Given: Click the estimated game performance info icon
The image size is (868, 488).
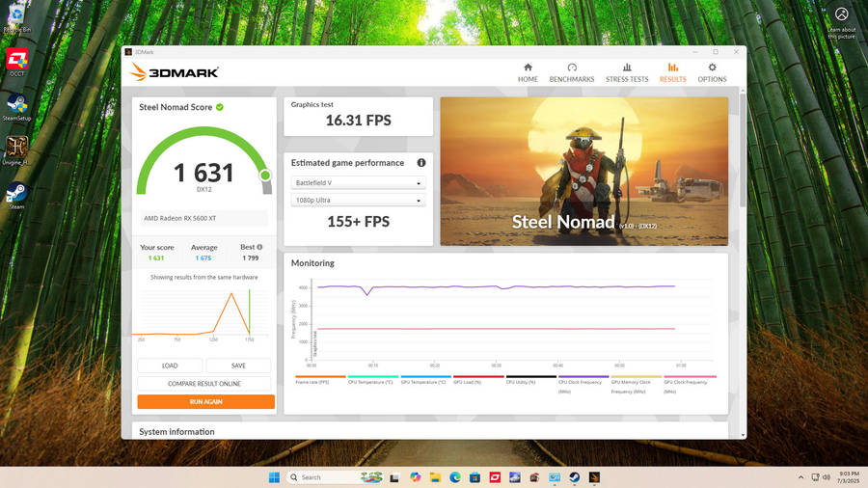Looking at the screenshot, I should point(421,163).
